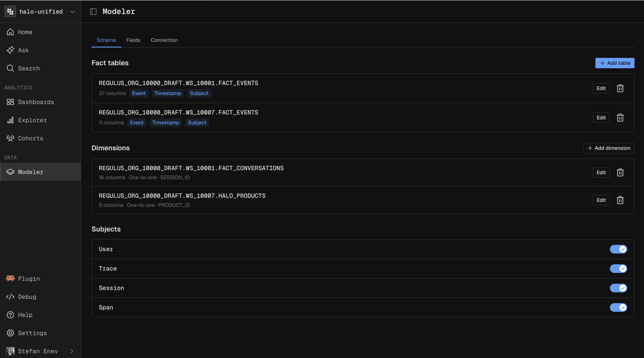644x358 pixels.
Task: Open Help from the sidebar
Action: click(41, 315)
